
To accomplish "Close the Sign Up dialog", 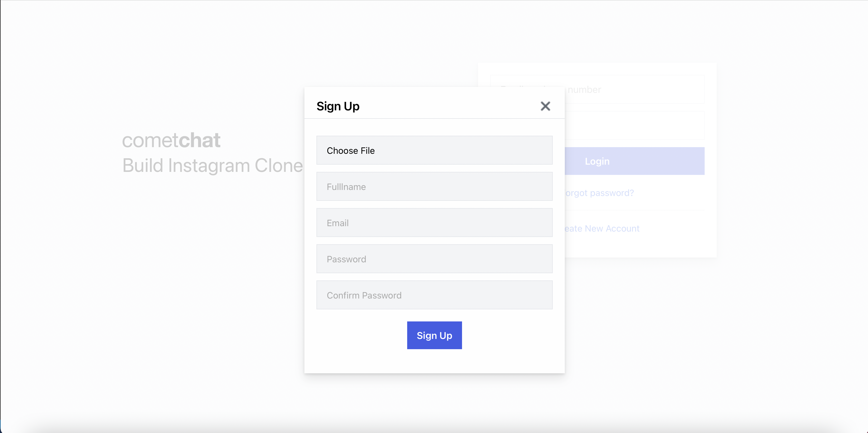I will tap(545, 106).
